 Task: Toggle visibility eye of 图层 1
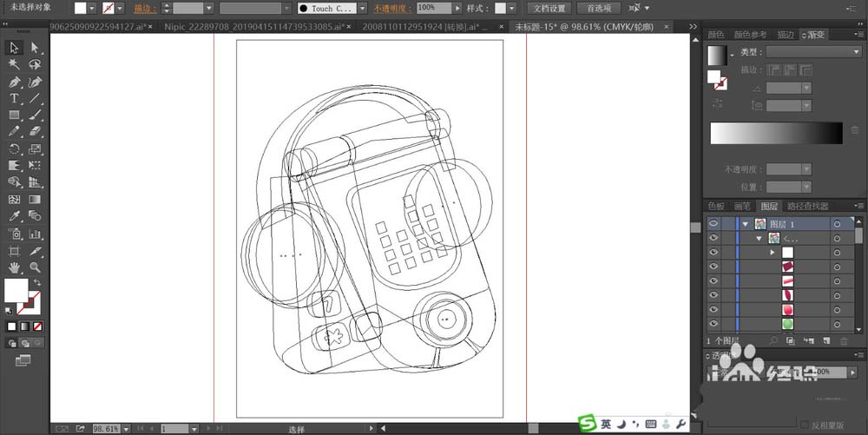(x=713, y=224)
